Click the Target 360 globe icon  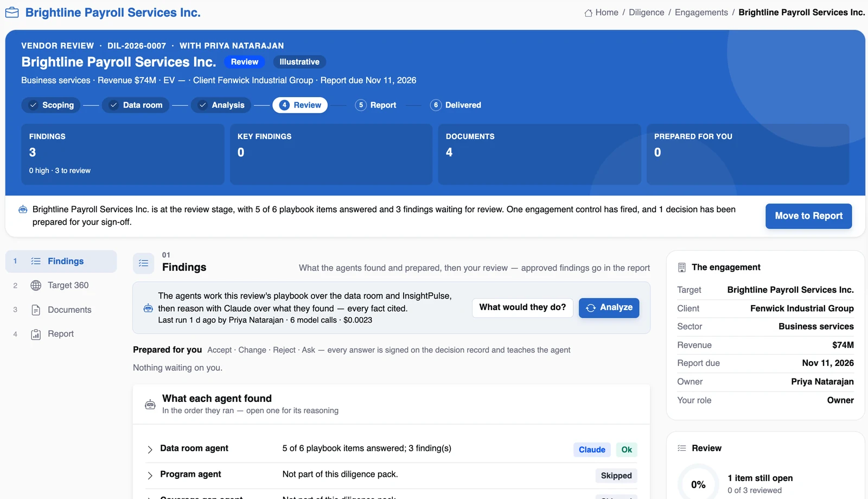(36, 286)
